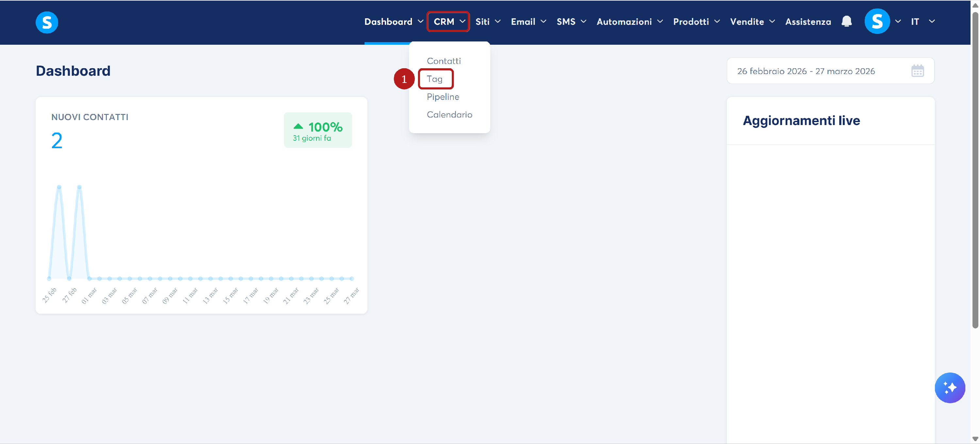Select Calendario menu entry
Image resolution: width=980 pixels, height=444 pixels.
coord(449,115)
